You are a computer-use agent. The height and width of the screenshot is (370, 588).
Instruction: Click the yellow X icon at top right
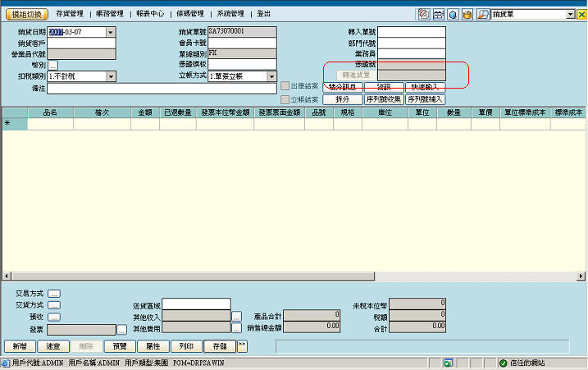581,15
